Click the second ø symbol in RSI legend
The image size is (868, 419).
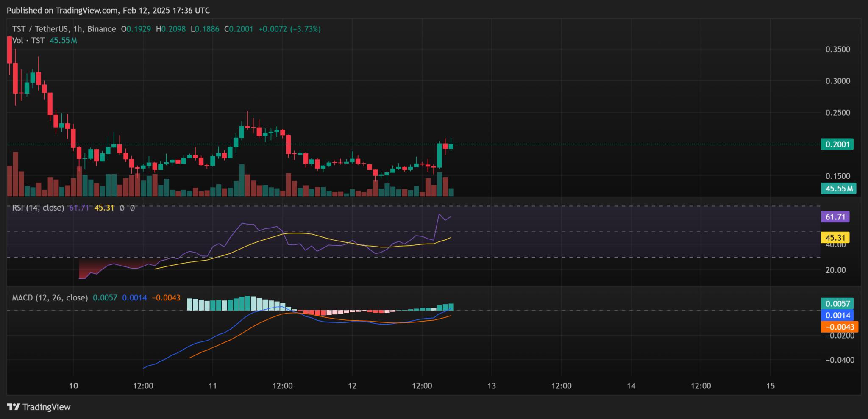pos(131,208)
